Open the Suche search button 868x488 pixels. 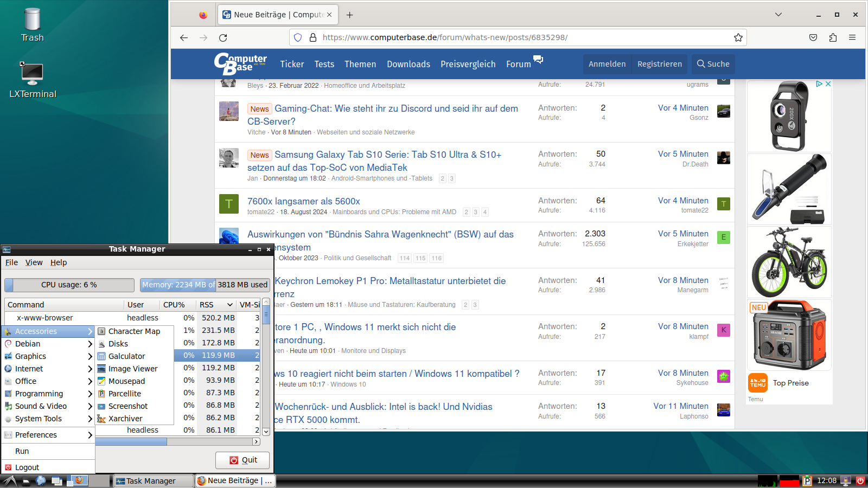click(x=713, y=64)
